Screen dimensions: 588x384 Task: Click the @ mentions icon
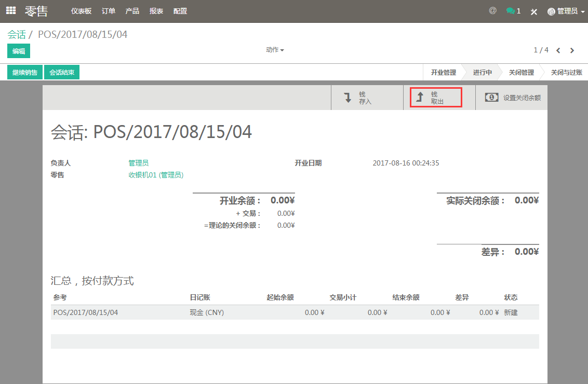[493, 10]
